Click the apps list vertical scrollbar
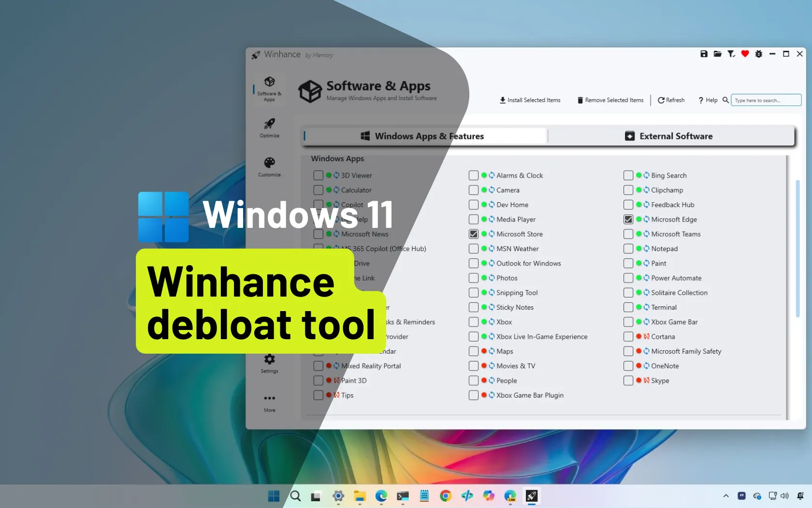The image size is (812, 508). tap(797, 249)
